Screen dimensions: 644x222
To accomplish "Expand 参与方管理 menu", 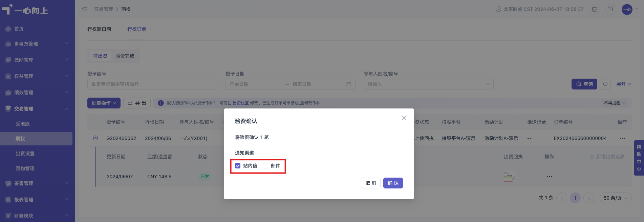I will (x=37, y=44).
